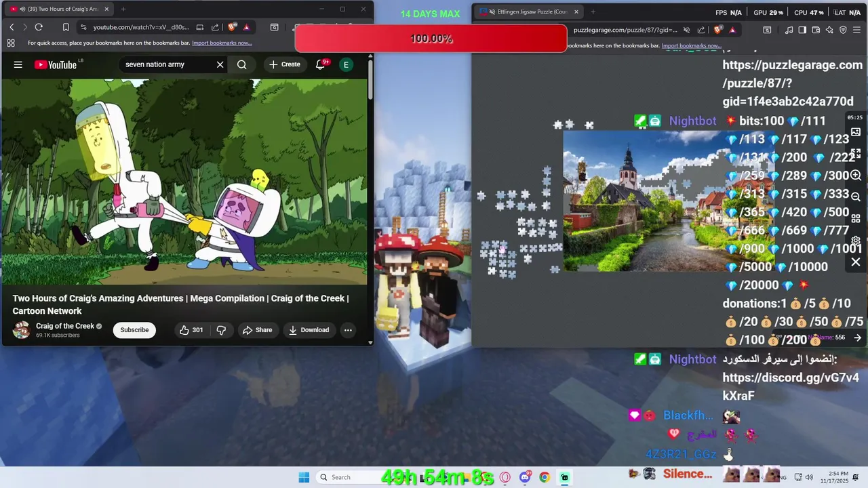
Task: Click the YouTube page scrollbar thumb
Action: [x=370, y=80]
